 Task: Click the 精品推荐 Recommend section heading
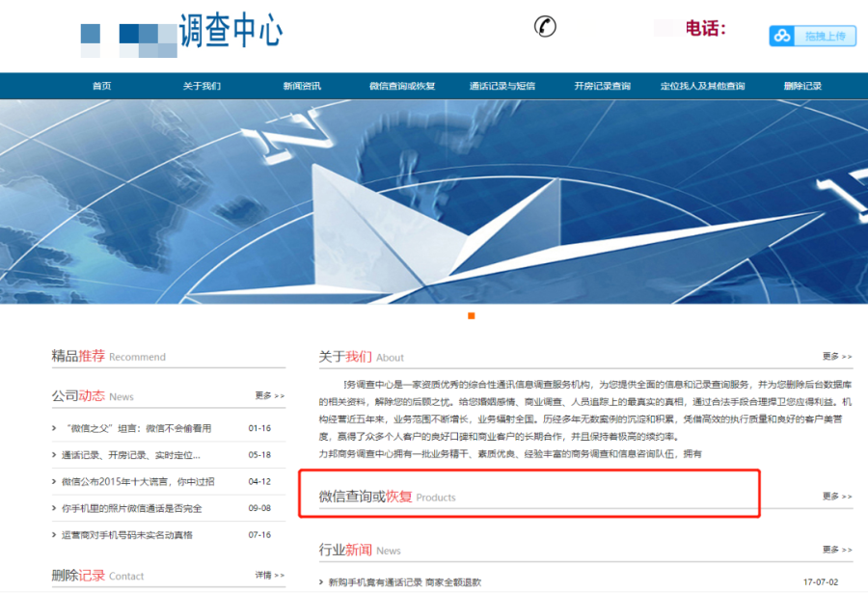(108, 356)
